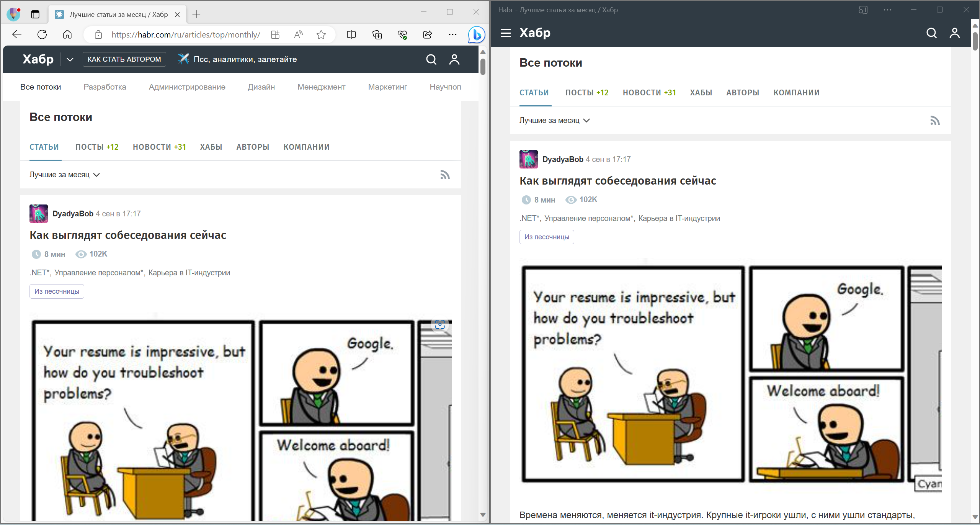Open DyadyaBob author link in right window
The width and height of the screenshot is (980, 525).
[x=563, y=159]
